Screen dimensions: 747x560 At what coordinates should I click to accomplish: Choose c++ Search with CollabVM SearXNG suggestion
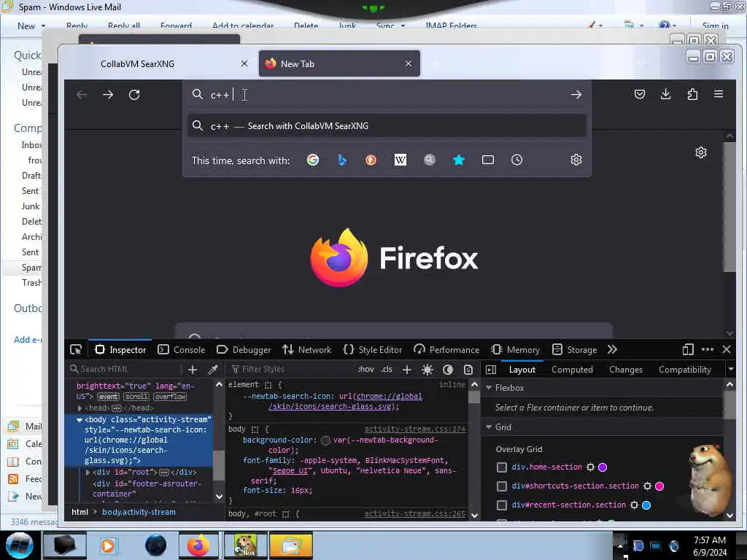387,126
